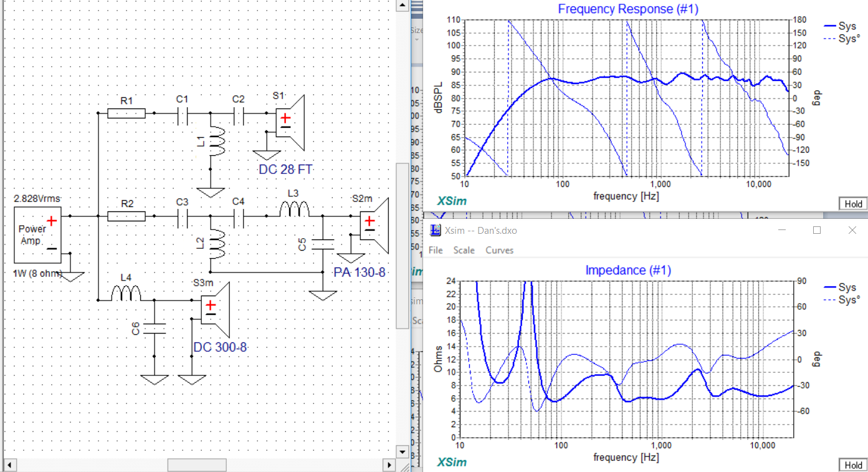This screenshot has width=868, height=472.
Task: Click the ground symbol beside the Power Amp
Action: [70, 276]
